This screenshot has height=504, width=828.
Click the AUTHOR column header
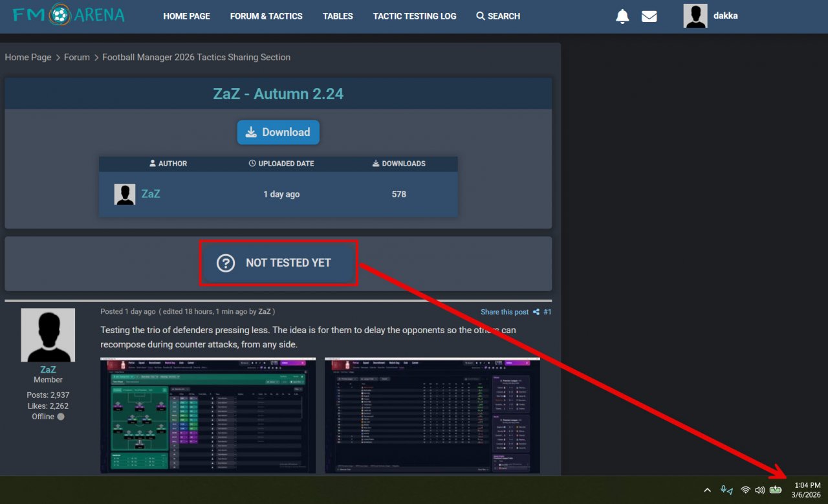pos(168,164)
